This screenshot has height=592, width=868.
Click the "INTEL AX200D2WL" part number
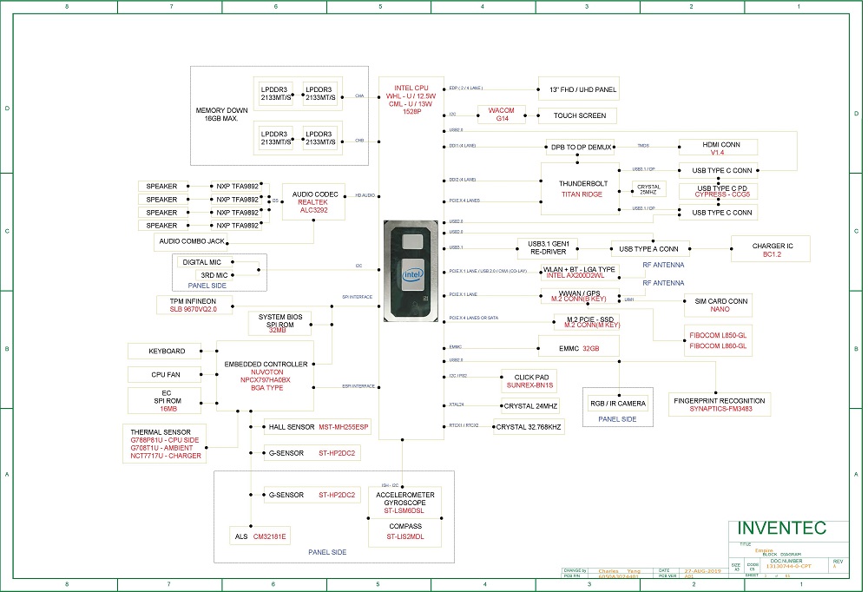[575, 276]
